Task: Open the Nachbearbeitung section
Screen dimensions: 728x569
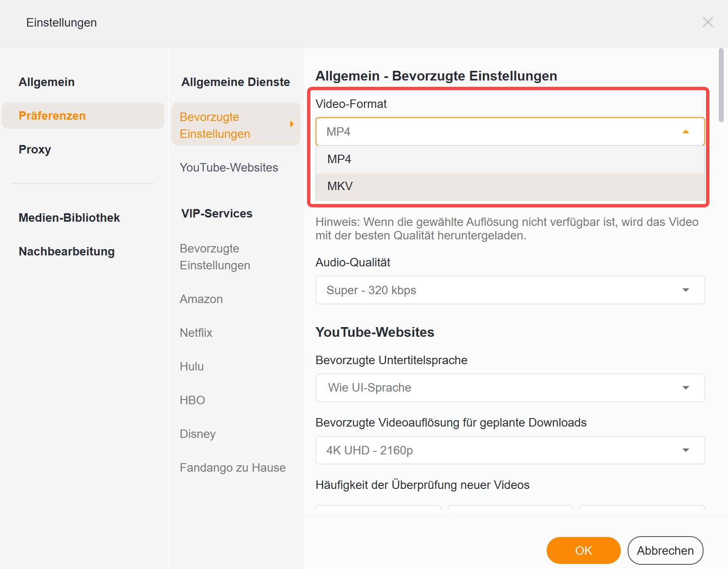Action: (66, 252)
